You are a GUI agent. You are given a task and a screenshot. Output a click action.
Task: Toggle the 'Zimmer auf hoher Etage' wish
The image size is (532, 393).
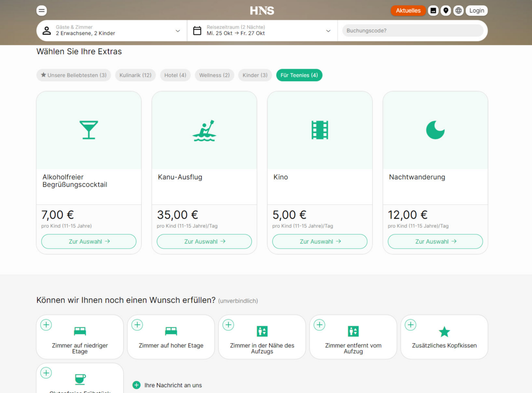click(137, 325)
